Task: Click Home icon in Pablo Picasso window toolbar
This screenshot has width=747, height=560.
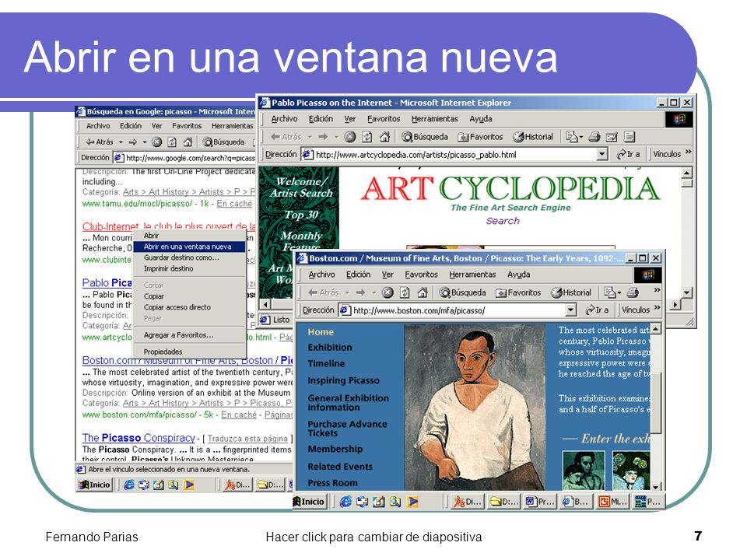Action: [x=384, y=137]
